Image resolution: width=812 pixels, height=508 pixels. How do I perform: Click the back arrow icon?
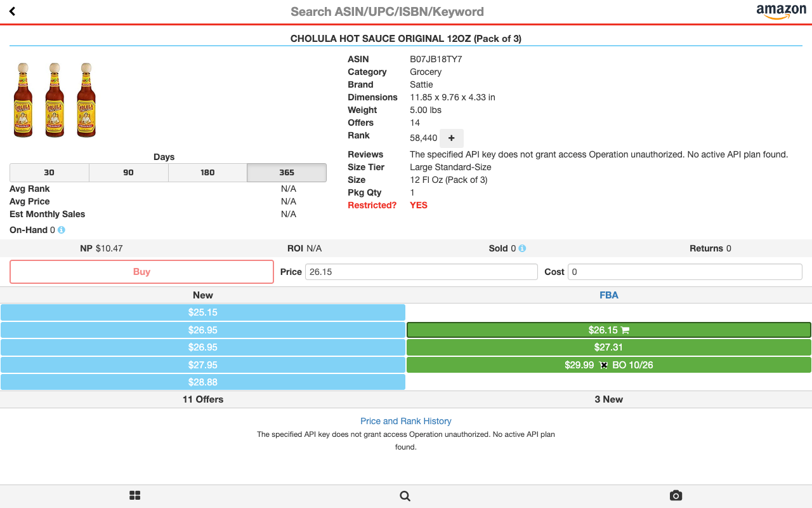coord(12,11)
